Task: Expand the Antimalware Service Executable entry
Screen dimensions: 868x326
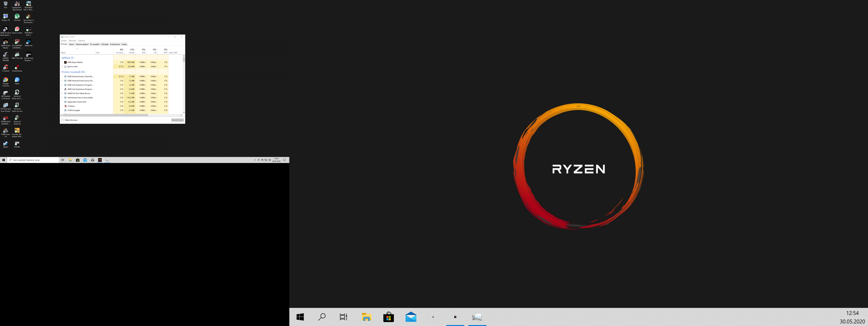Action: tap(62, 97)
